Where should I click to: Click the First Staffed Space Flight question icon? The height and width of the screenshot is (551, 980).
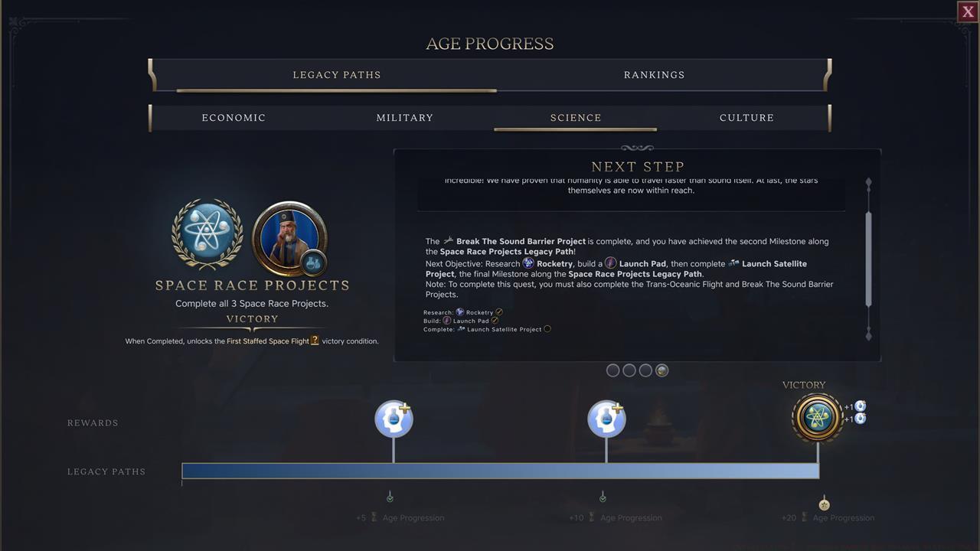(x=315, y=341)
